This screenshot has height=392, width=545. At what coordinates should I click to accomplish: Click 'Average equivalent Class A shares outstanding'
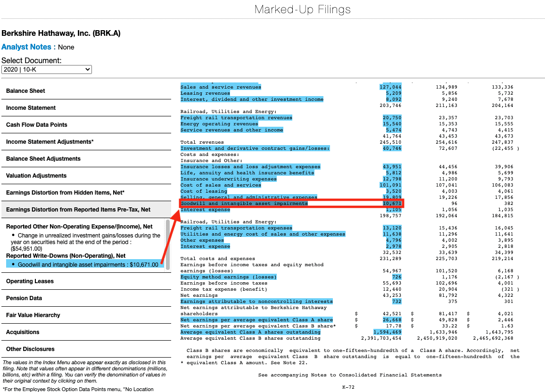250,332
